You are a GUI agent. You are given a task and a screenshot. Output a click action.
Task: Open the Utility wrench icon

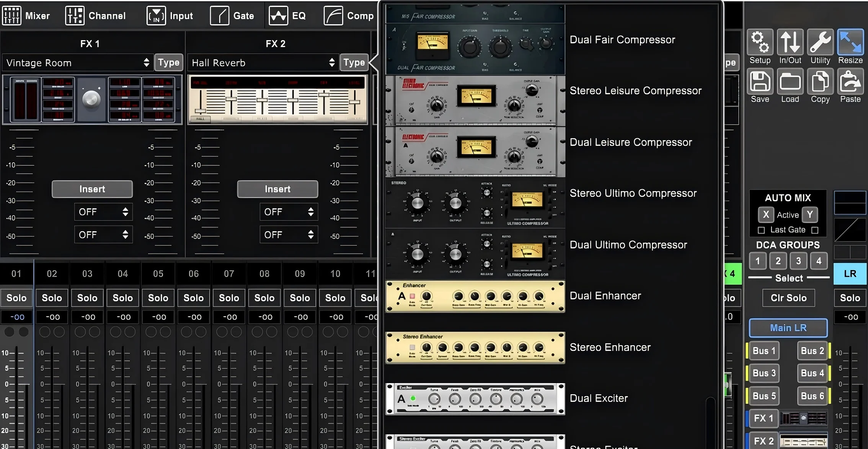point(820,42)
